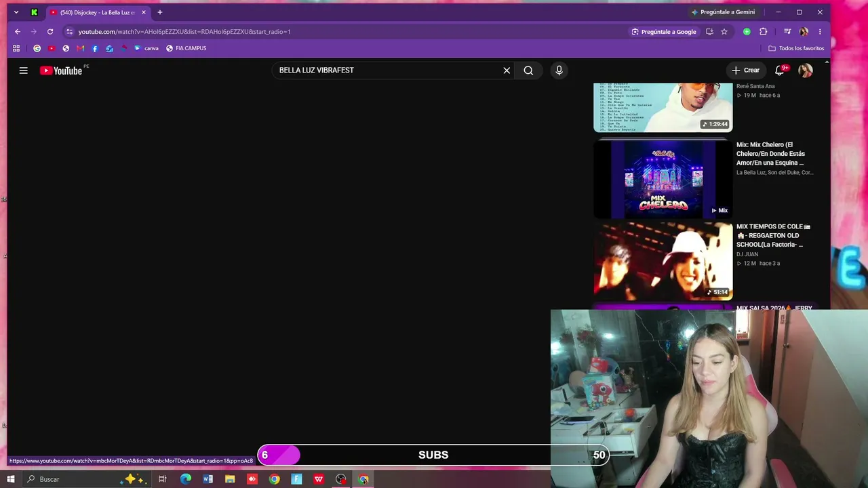Launch Microsoft Edge from the taskbar
868x488 pixels.
click(x=186, y=479)
